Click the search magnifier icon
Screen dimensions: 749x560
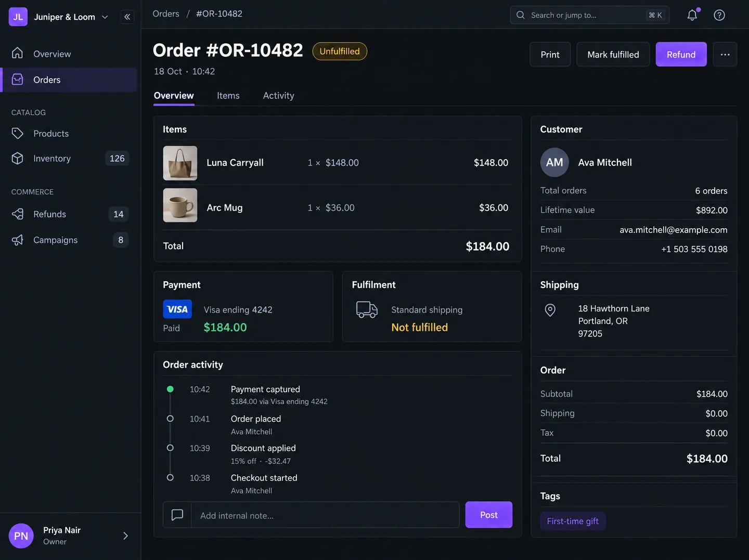click(521, 15)
